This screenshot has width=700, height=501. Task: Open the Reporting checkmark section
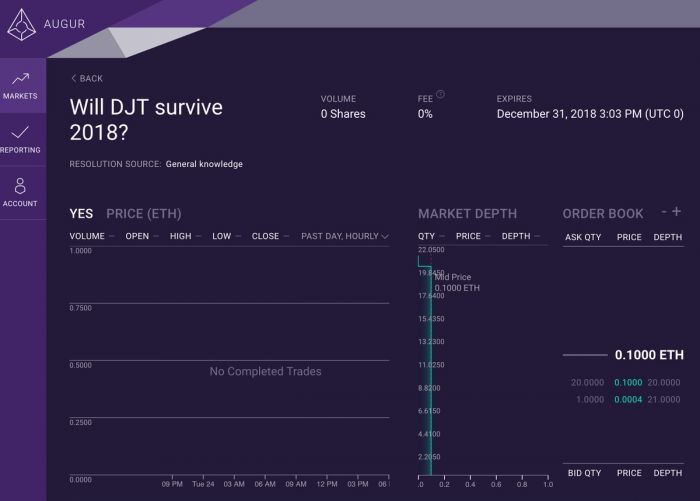(x=21, y=140)
